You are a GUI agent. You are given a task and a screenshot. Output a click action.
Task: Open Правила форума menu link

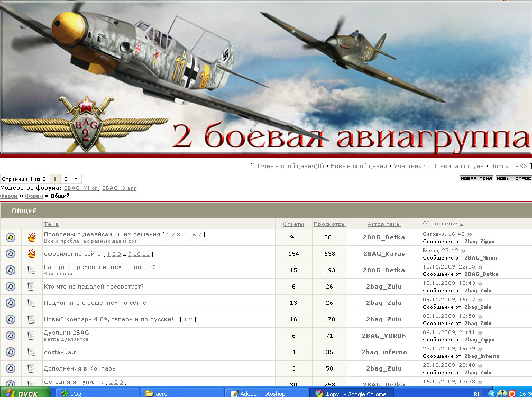457,166
